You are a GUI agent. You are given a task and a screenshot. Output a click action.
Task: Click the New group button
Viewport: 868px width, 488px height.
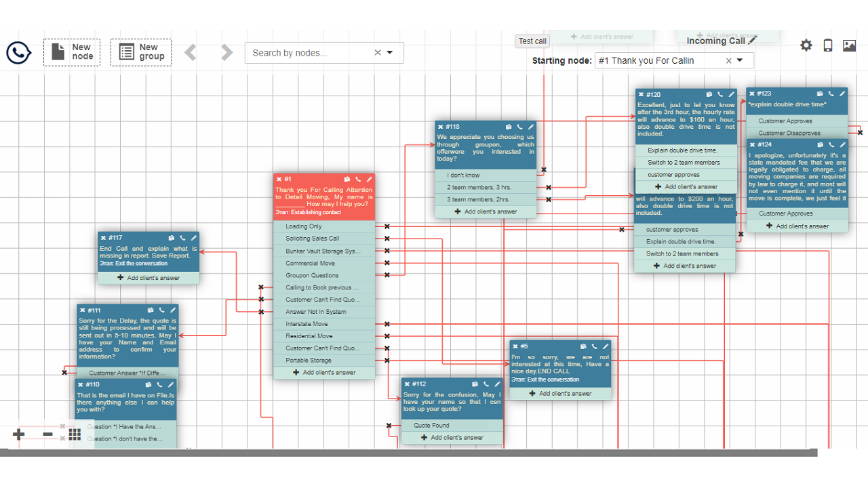141,52
